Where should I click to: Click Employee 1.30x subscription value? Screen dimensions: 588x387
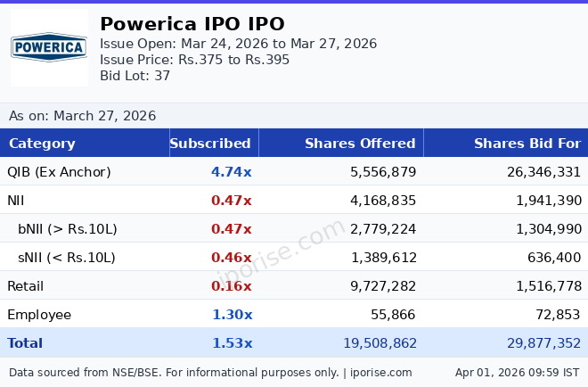point(232,315)
